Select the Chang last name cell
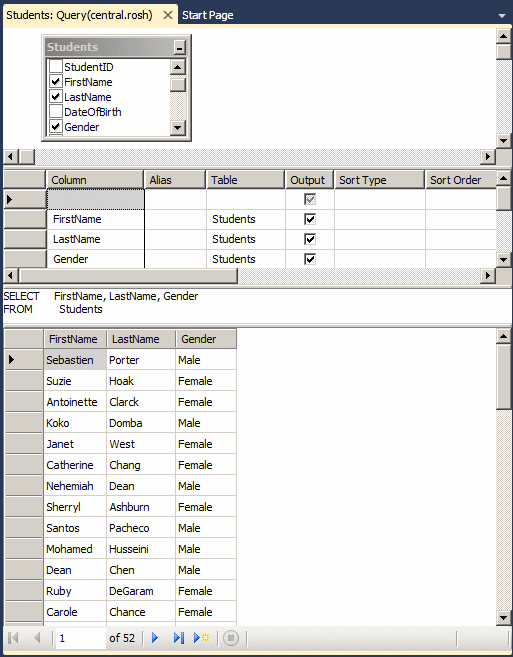This screenshot has height=657, width=513. pos(141,465)
